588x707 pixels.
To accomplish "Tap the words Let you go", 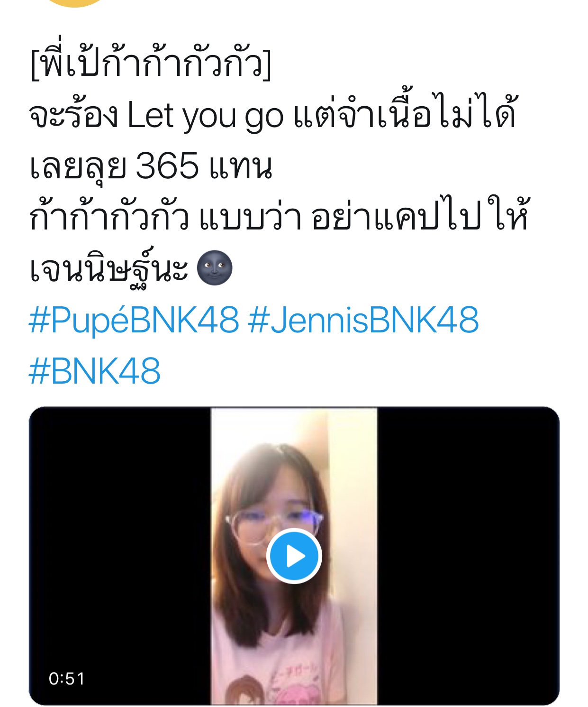I will coord(206,116).
